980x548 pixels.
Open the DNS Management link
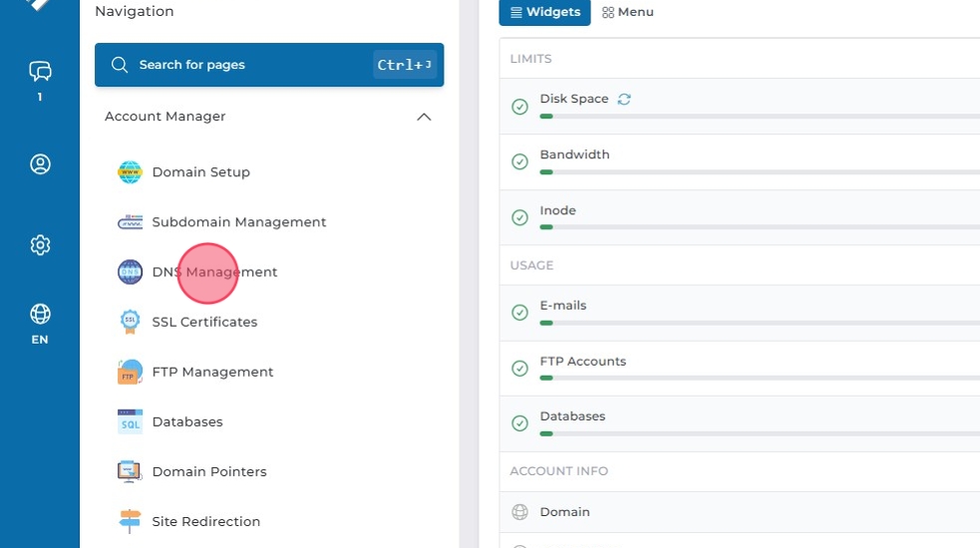[214, 272]
